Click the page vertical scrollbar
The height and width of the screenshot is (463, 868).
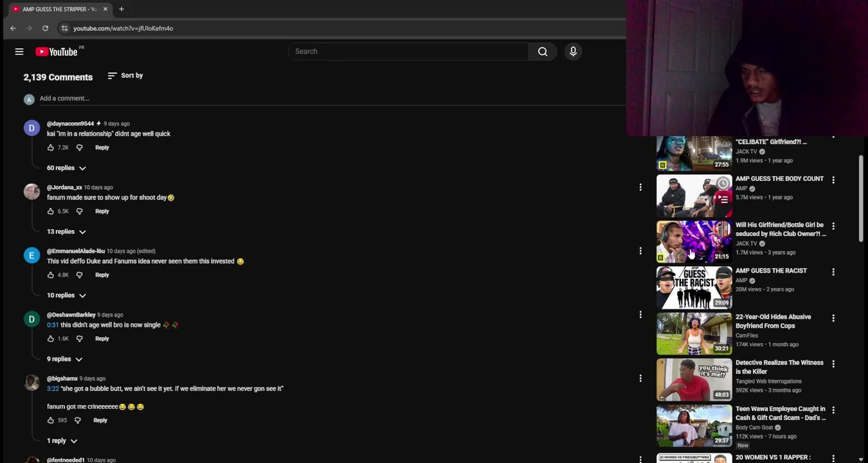click(x=861, y=198)
